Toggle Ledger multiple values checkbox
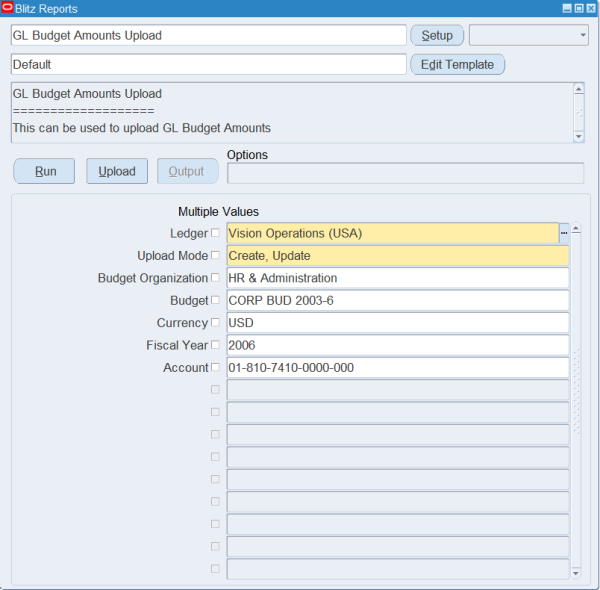This screenshot has height=590, width=600. click(x=215, y=233)
